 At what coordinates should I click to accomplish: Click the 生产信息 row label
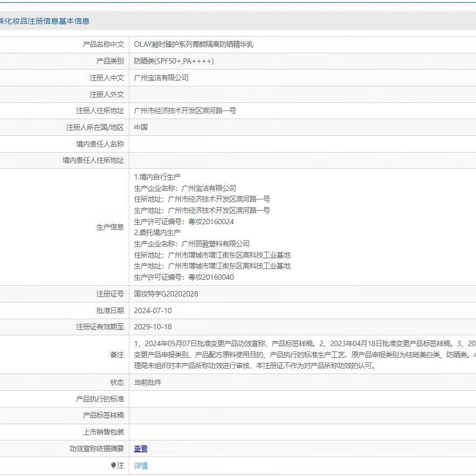point(110,227)
